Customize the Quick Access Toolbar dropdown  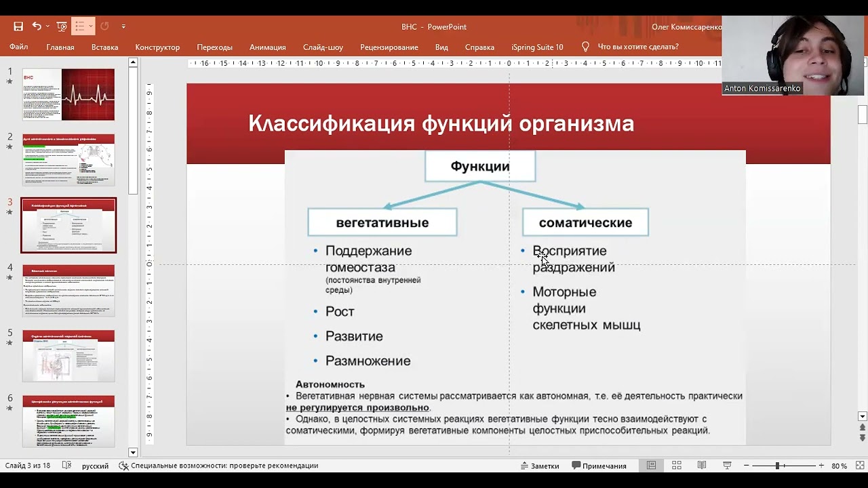123,26
